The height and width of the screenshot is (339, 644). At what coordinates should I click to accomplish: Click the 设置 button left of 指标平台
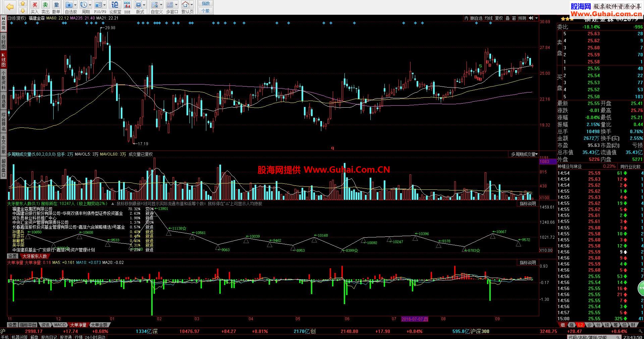tap(12, 325)
